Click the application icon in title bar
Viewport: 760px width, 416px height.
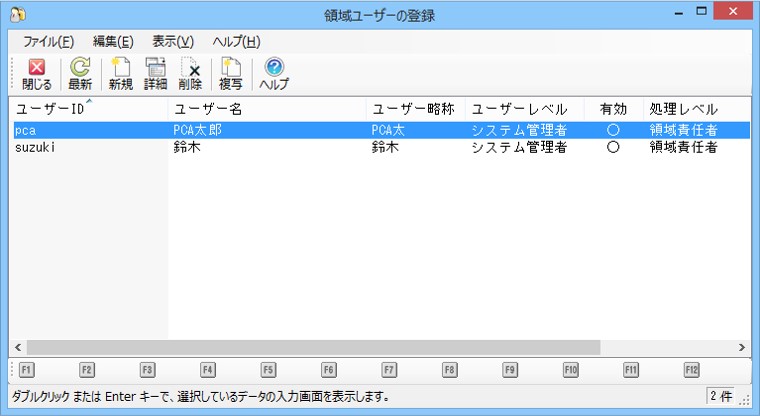(16, 15)
